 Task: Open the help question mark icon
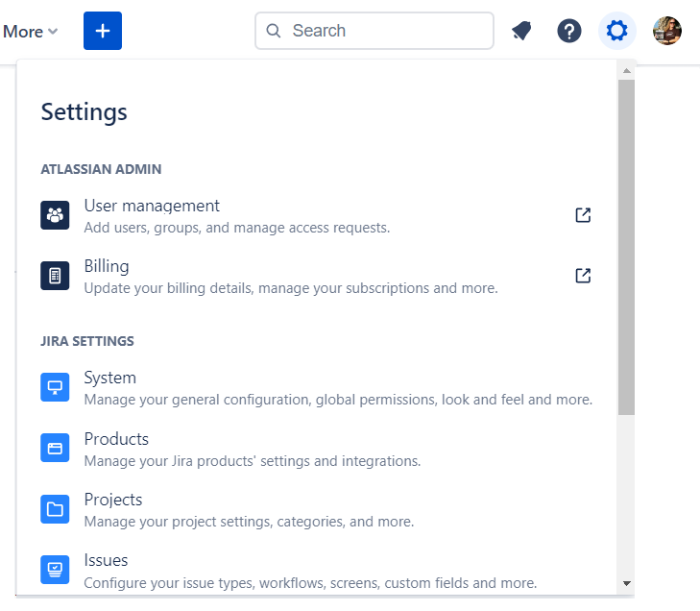tap(569, 31)
